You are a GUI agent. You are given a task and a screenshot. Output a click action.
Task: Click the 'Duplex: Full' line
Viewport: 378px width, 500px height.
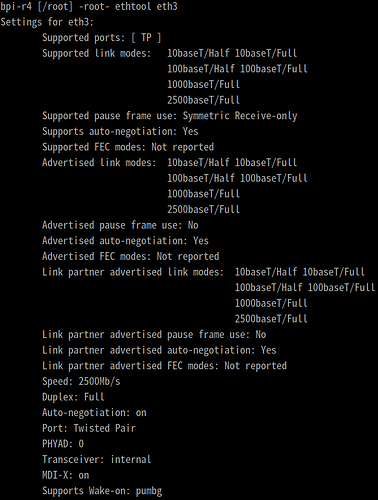click(x=73, y=397)
